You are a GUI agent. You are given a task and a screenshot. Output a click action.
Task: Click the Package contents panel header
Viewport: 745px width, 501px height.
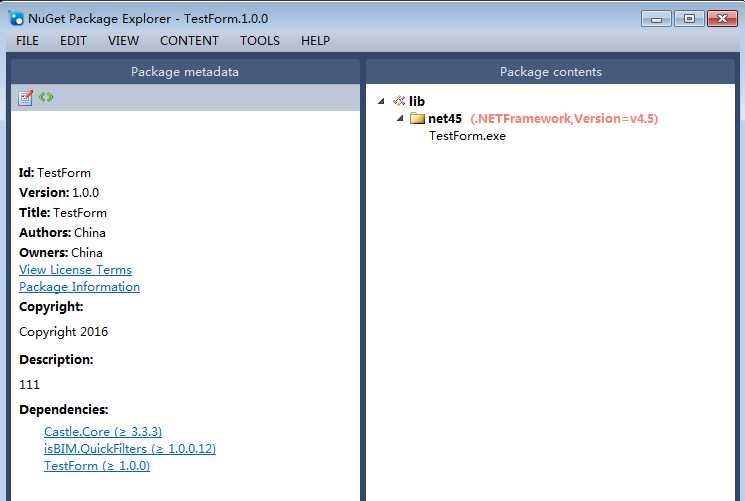551,72
